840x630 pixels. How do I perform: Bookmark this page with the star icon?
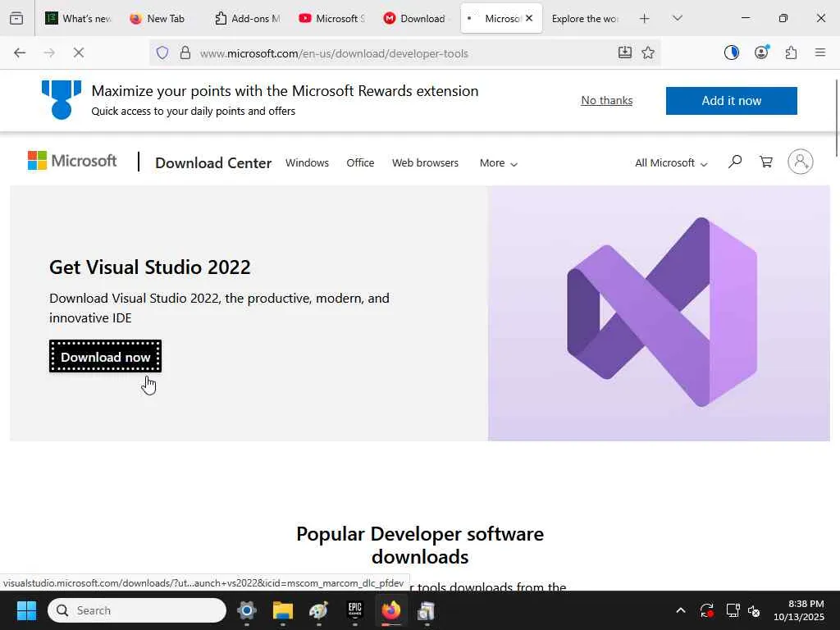tap(648, 53)
